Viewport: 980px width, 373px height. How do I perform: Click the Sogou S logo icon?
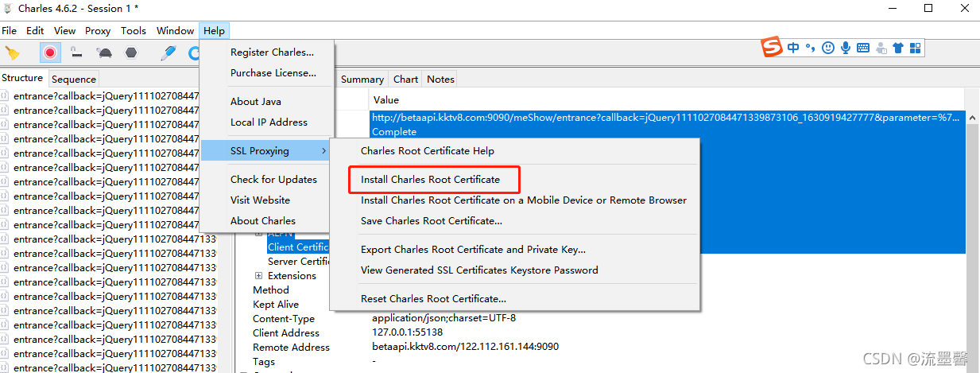773,48
